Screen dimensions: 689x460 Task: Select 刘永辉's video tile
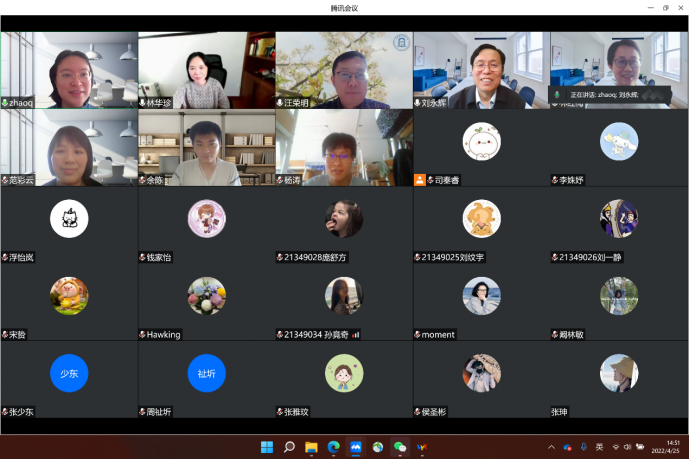[x=481, y=69]
